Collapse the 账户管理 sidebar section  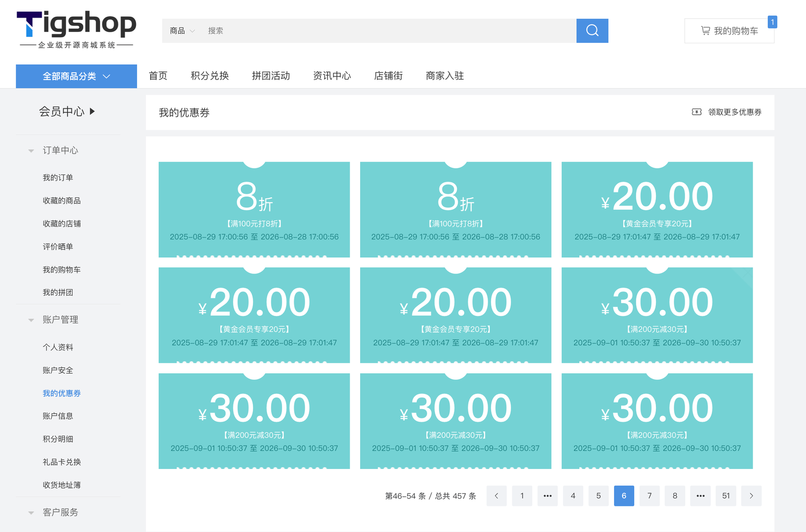[x=31, y=320]
